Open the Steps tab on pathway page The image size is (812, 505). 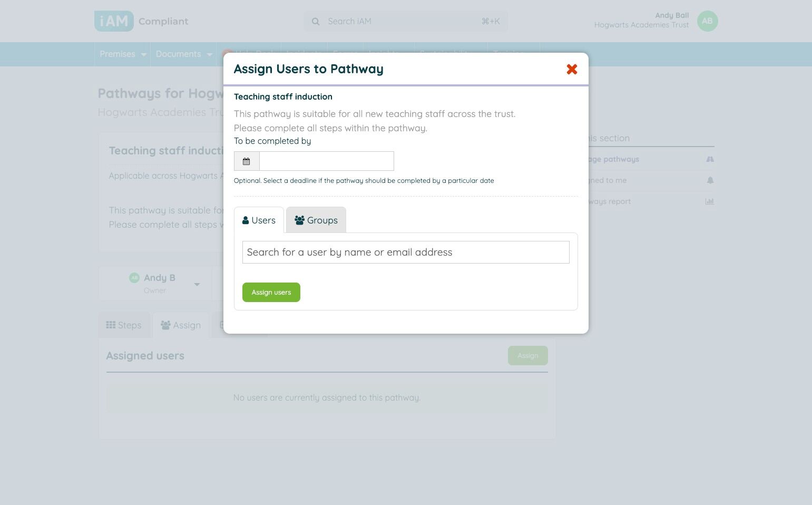pyautogui.click(x=124, y=325)
